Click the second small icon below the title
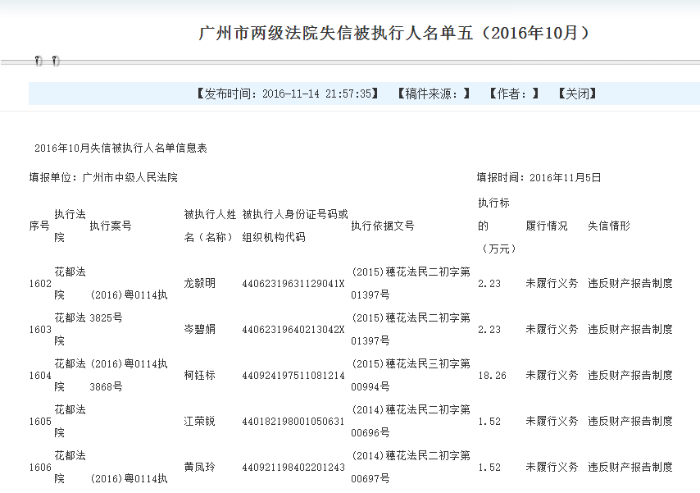The width and height of the screenshot is (700, 493). (x=55, y=62)
